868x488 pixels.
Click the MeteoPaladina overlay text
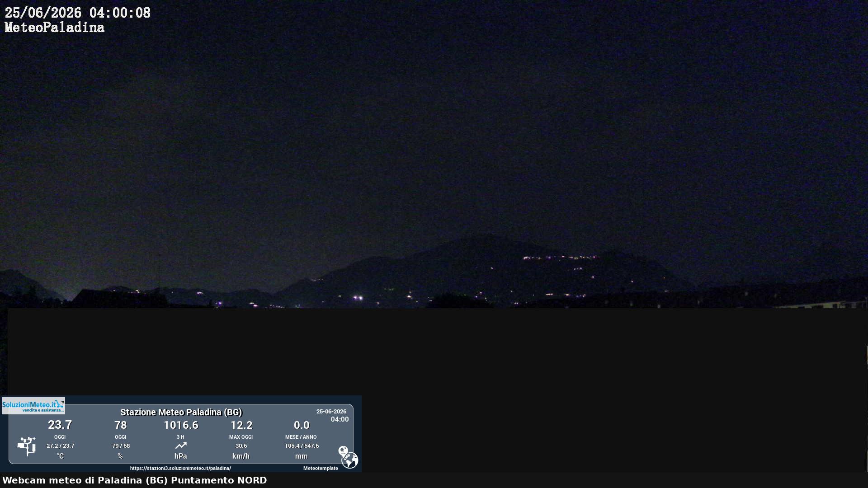[x=54, y=28]
